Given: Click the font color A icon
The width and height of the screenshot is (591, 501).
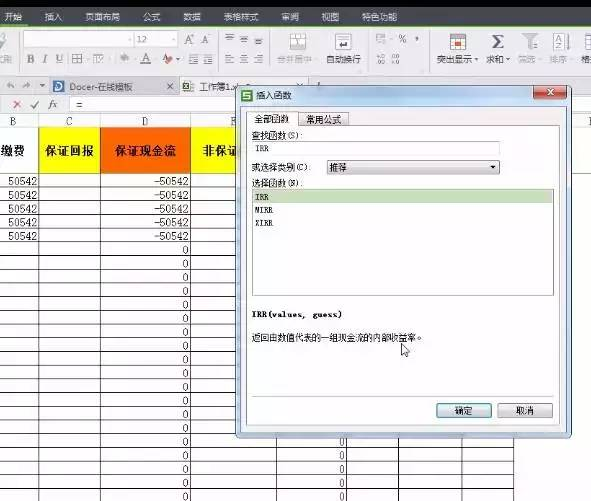Looking at the screenshot, I should point(145,59).
